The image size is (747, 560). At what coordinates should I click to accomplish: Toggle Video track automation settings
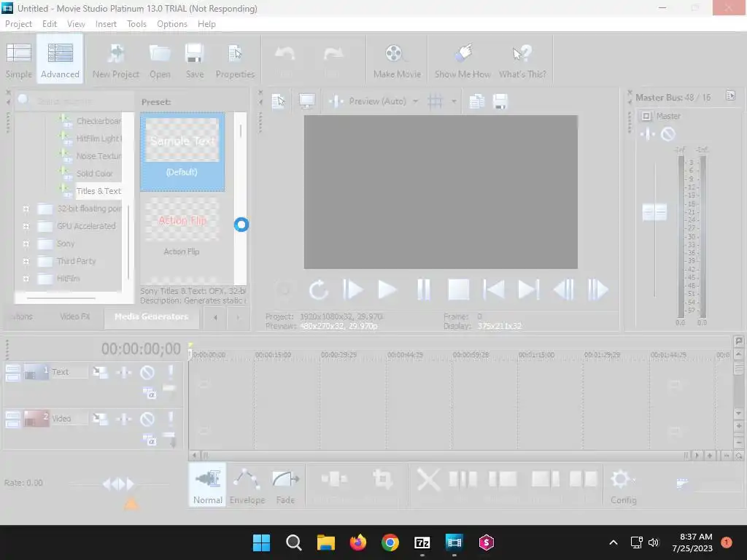(124, 419)
